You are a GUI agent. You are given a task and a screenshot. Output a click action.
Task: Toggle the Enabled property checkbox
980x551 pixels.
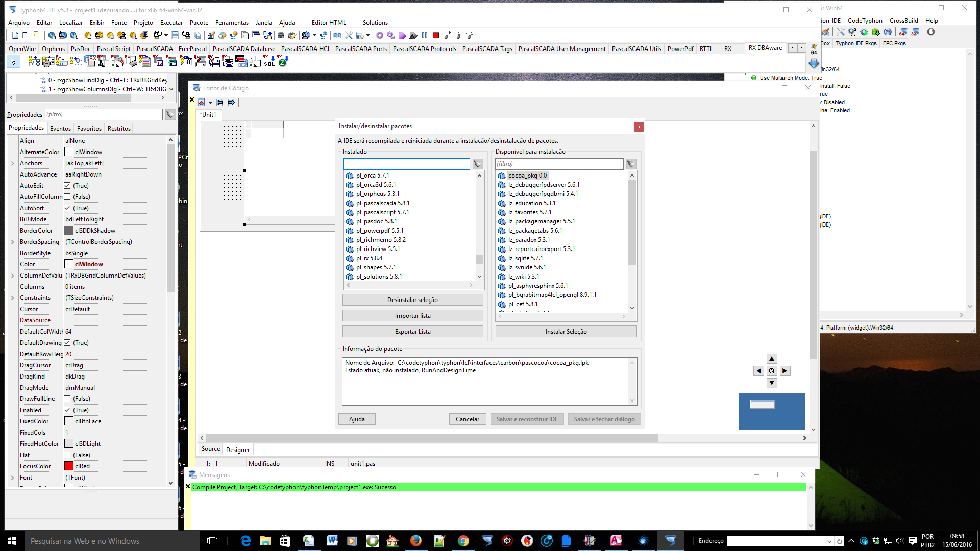click(x=67, y=410)
